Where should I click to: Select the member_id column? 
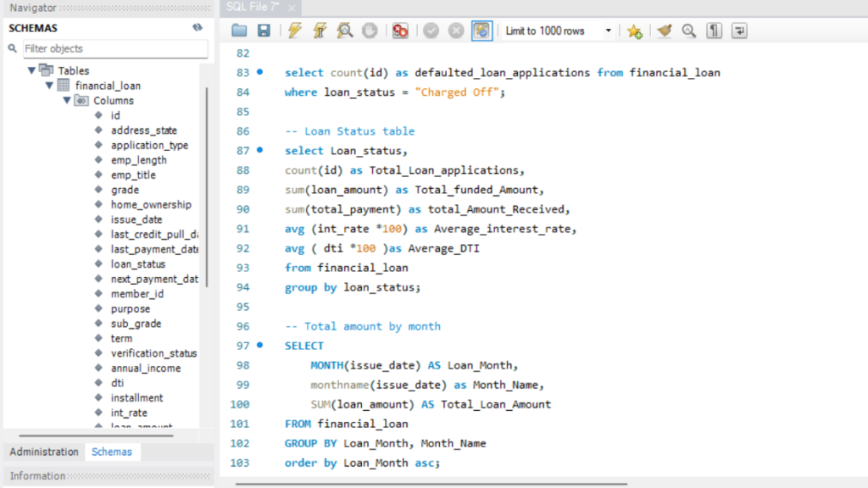pyautogui.click(x=136, y=294)
